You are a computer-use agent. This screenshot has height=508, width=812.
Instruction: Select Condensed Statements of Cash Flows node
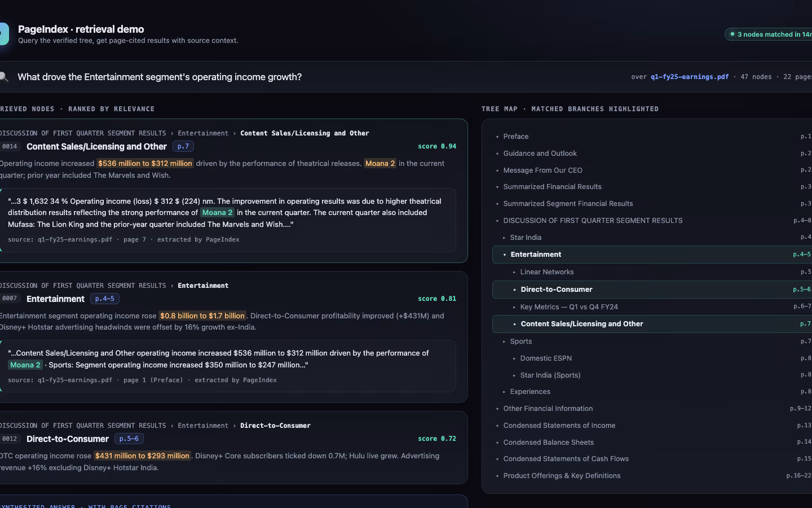tap(566, 459)
